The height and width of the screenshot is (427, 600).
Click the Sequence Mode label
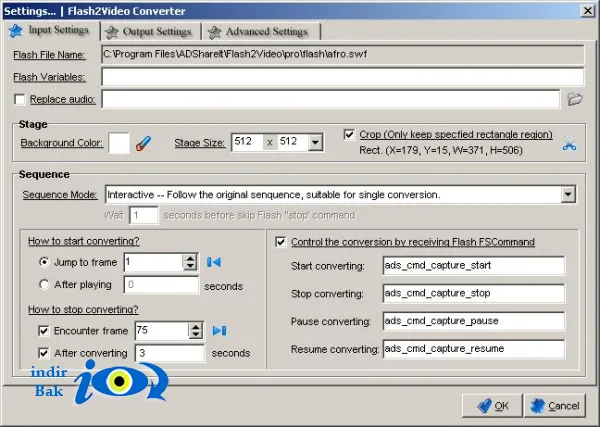[x=60, y=195]
